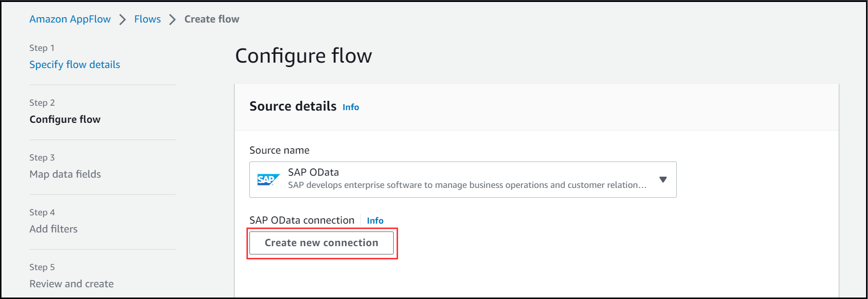Viewport: 868px width, 299px height.
Task: Go back to Specify flow details step
Action: (75, 65)
